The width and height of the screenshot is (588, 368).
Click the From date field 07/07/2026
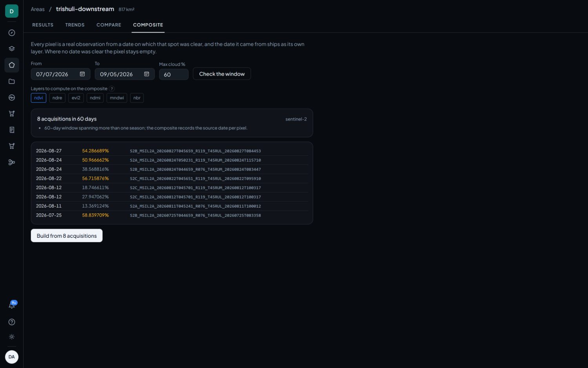tap(61, 74)
